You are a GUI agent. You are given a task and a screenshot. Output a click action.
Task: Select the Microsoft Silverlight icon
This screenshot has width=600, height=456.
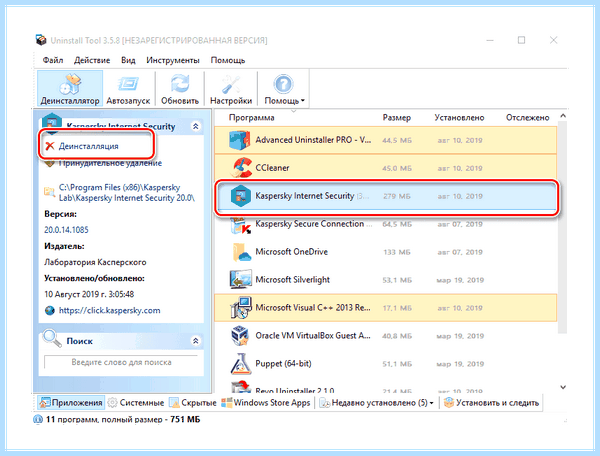click(241, 280)
